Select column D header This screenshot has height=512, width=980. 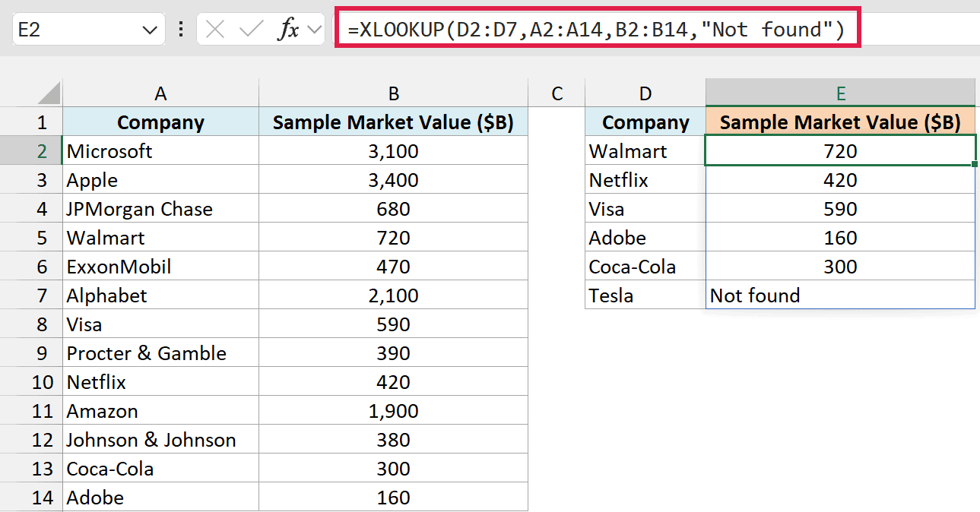pos(645,93)
